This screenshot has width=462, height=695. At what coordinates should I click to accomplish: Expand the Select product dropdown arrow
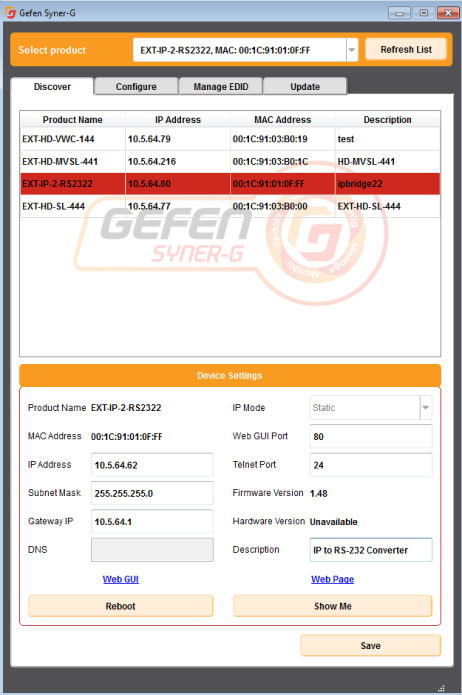352,50
